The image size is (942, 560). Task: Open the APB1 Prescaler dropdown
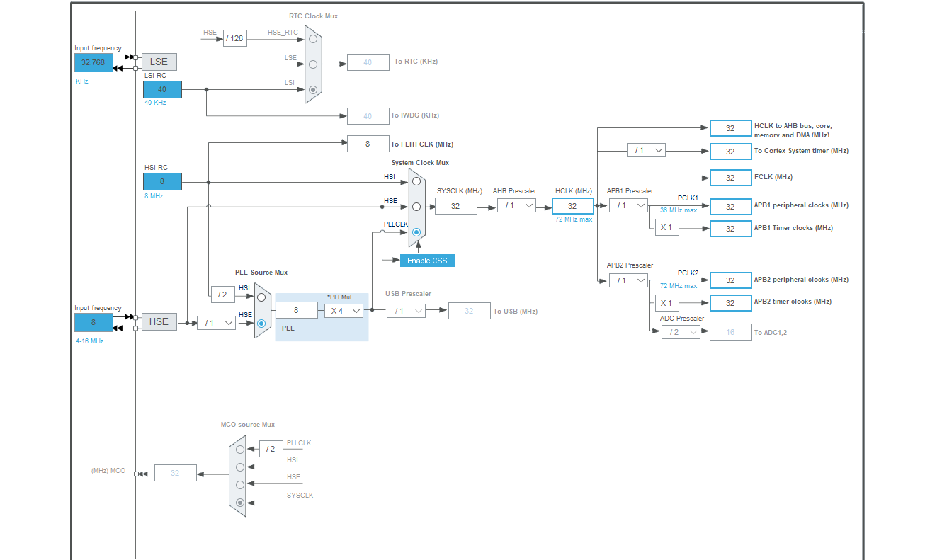point(628,205)
